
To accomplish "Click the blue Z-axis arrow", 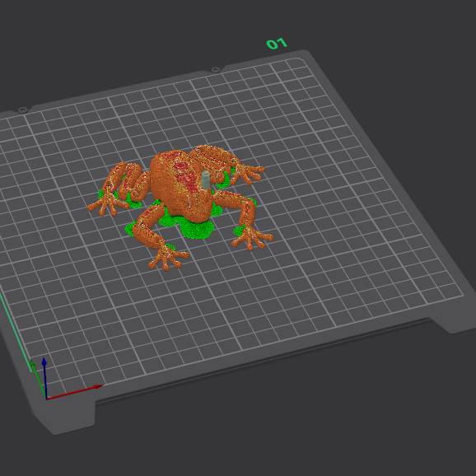I will (x=44, y=378).
